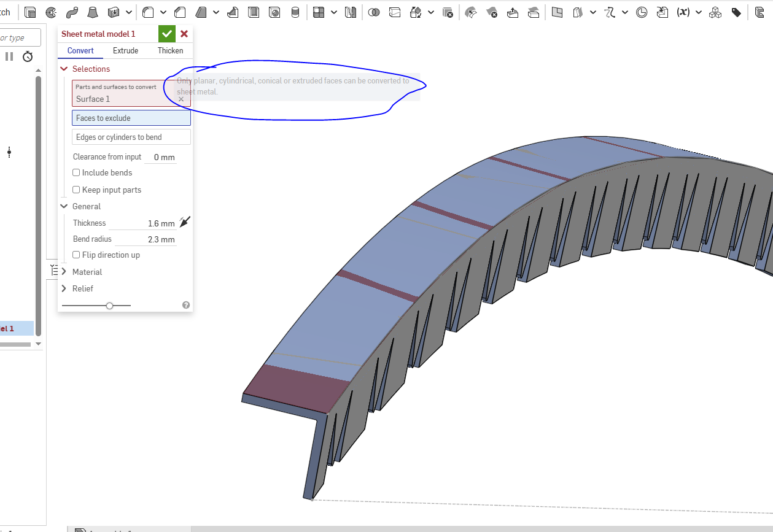
Task: Switch to the Thicken tab
Action: click(170, 51)
